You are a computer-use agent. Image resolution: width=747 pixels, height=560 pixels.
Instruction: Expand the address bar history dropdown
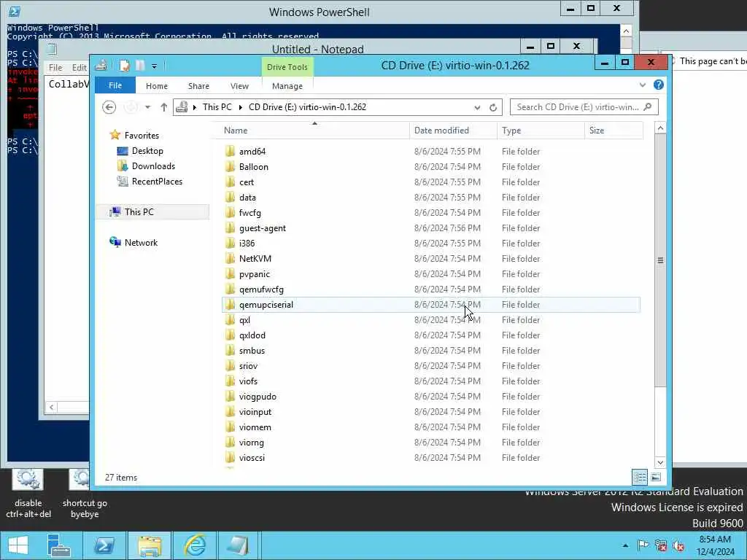tap(477, 108)
